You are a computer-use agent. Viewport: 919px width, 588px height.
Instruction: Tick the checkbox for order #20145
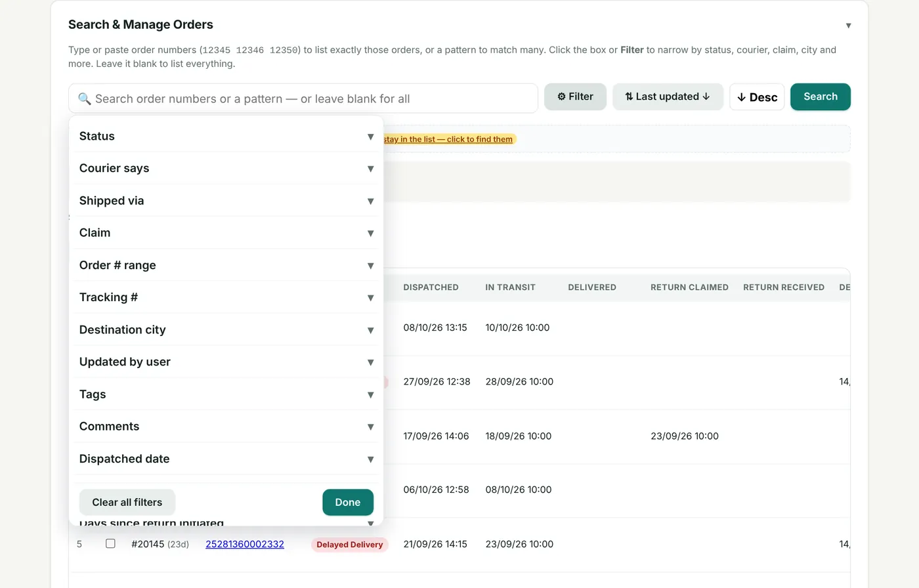[110, 543]
